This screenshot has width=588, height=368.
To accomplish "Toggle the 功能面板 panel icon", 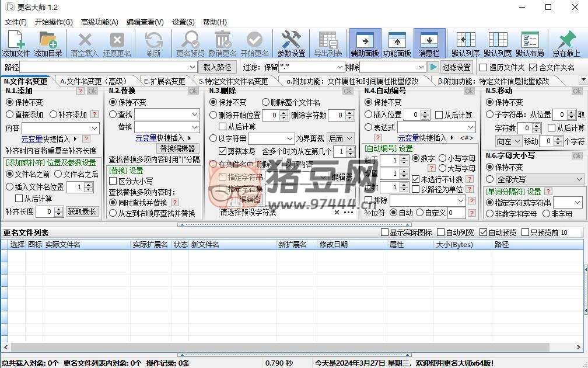I will click(x=397, y=40).
